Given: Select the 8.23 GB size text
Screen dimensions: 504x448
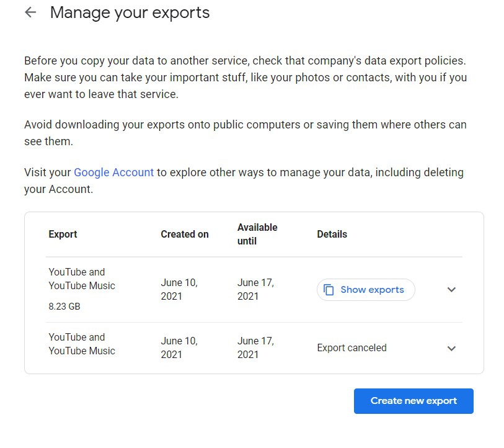Looking at the screenshot, I should pyautogui.click(x=64, y=307).
